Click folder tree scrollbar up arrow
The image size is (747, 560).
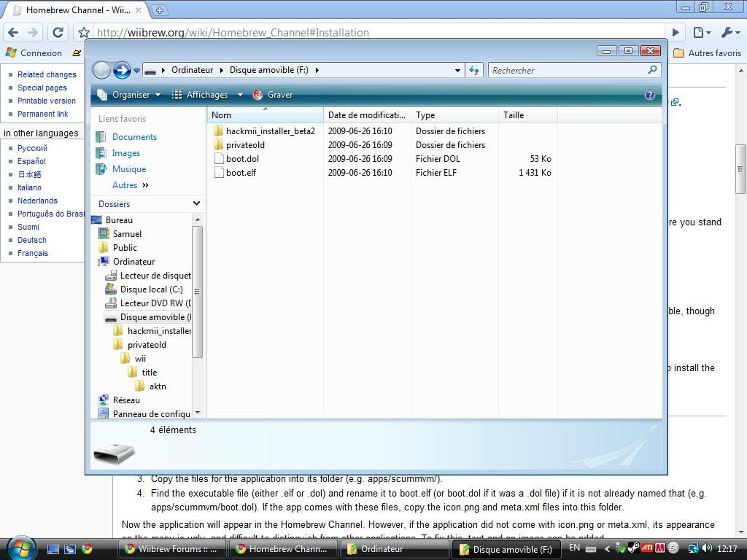click(x=198, y=219)
